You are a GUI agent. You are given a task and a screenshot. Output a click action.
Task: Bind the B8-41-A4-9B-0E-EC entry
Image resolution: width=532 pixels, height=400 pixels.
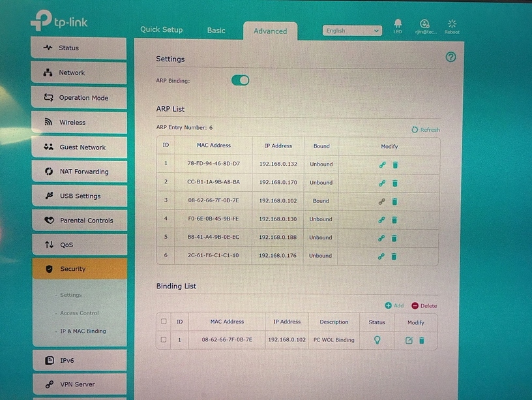pyautogui.click(x=381, y=238)
